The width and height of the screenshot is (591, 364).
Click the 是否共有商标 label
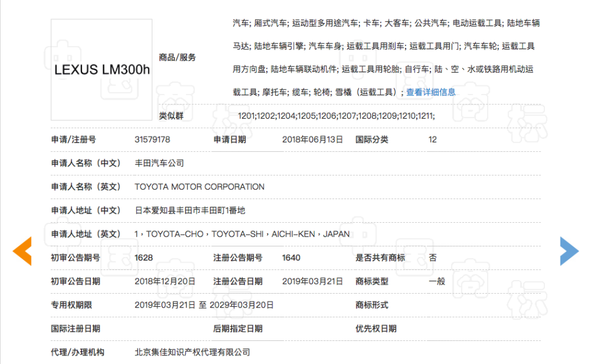click(380, 258)
